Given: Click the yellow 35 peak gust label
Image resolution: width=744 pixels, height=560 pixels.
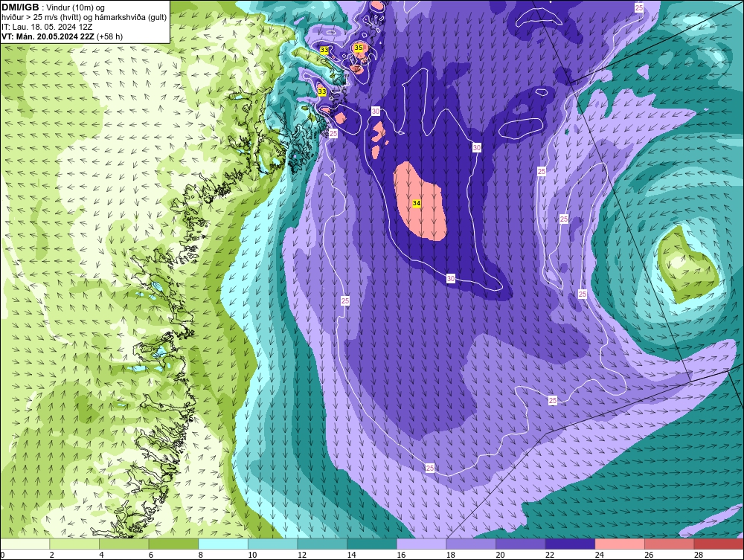Looking at the screenshot, I should pyautogui.click(x=359, y=48).
